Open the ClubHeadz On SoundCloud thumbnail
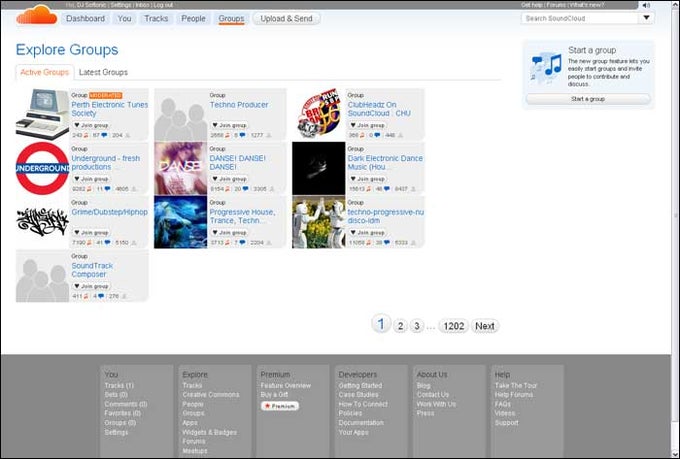This screenshot has height=459, width=680. click(319, 115)
